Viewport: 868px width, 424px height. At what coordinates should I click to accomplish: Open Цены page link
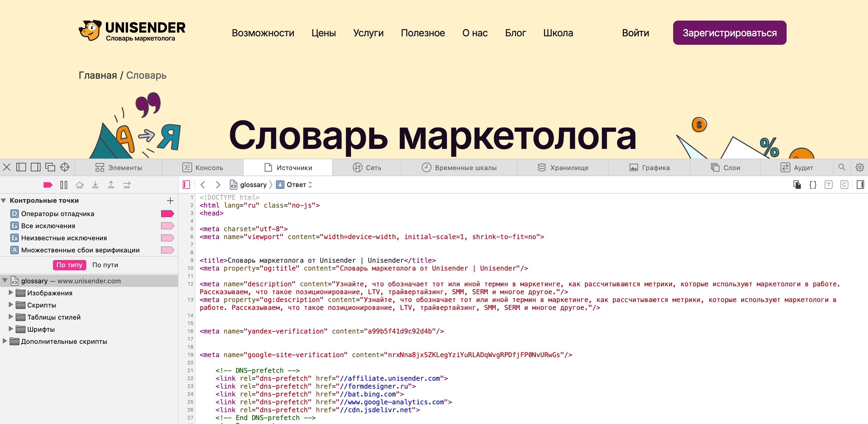coord(323,33)
